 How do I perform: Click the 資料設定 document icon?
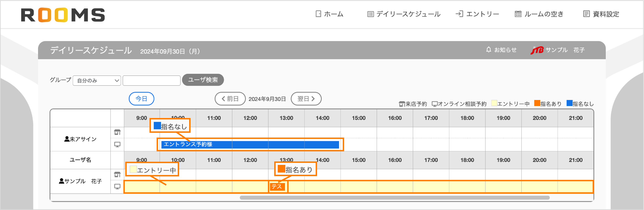coord(586,14)
